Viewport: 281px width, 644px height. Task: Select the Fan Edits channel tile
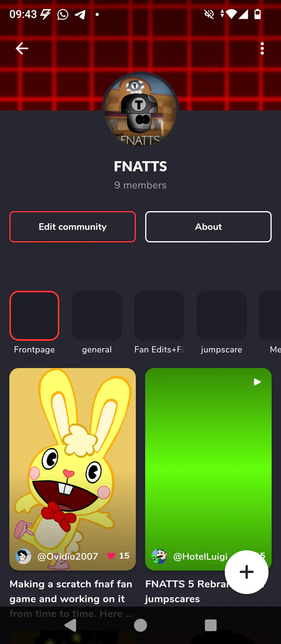pyautogui.click(x=159, y=316)
